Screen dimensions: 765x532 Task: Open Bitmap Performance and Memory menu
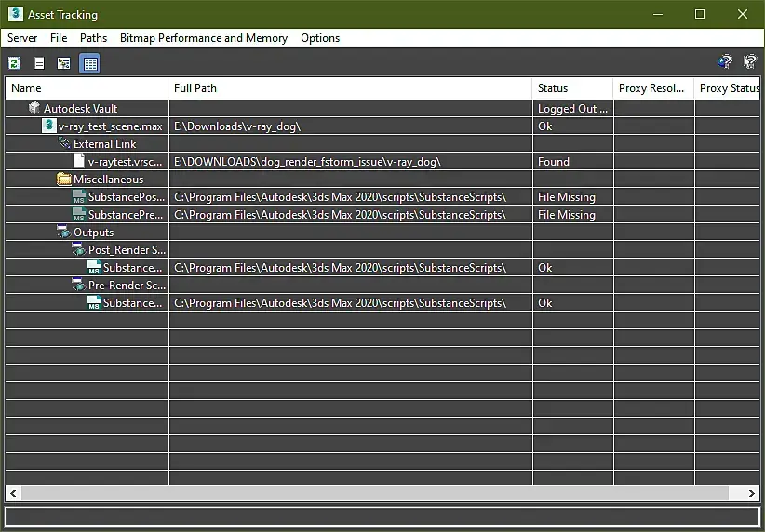(x=204, y=38)
